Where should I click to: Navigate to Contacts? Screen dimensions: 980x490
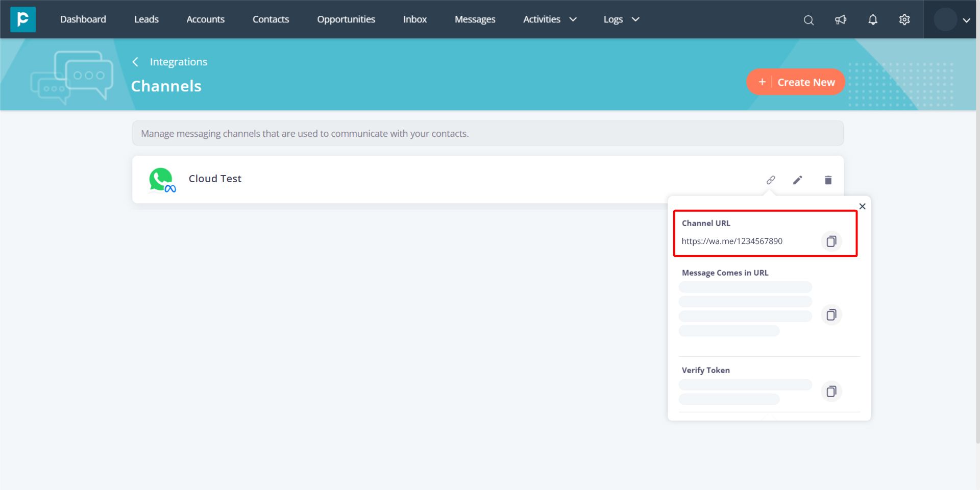point(271,19)
